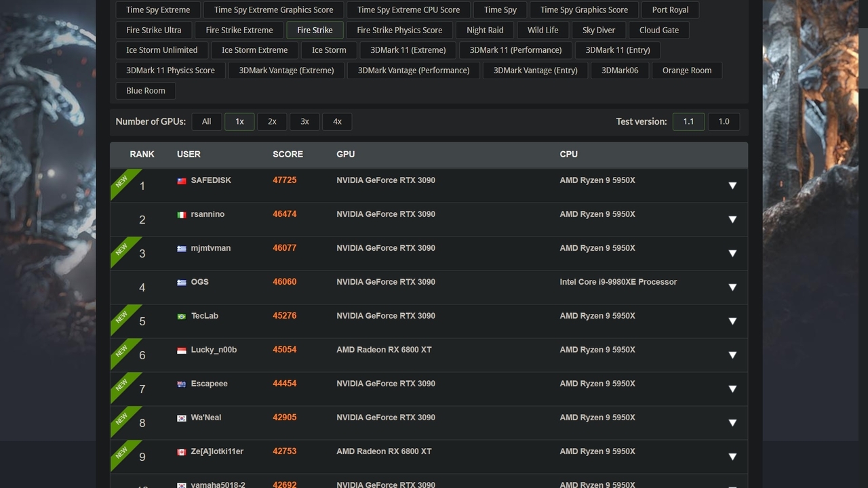Screen dimensions: 868x488
Task: Click AMD Radeon RX 6800 XT for Lucky_n00b
Action: coord(384,350)
